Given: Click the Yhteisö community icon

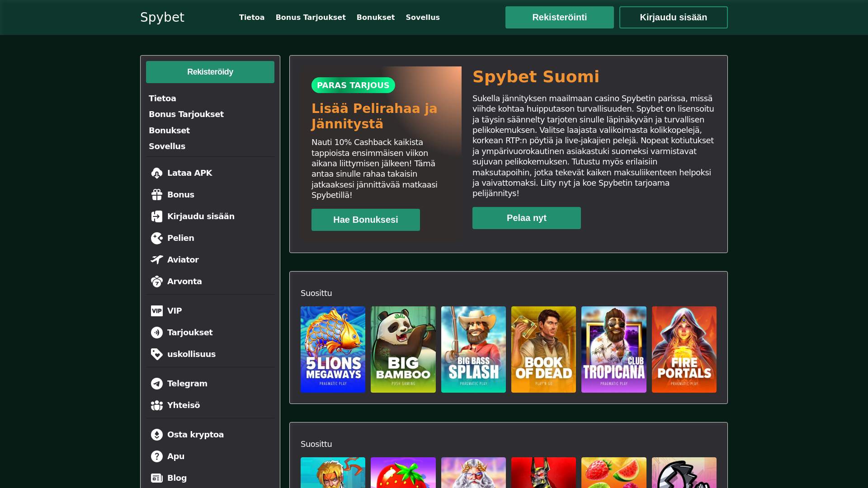Looking at the screenshot, I should (x=157, y=405).
